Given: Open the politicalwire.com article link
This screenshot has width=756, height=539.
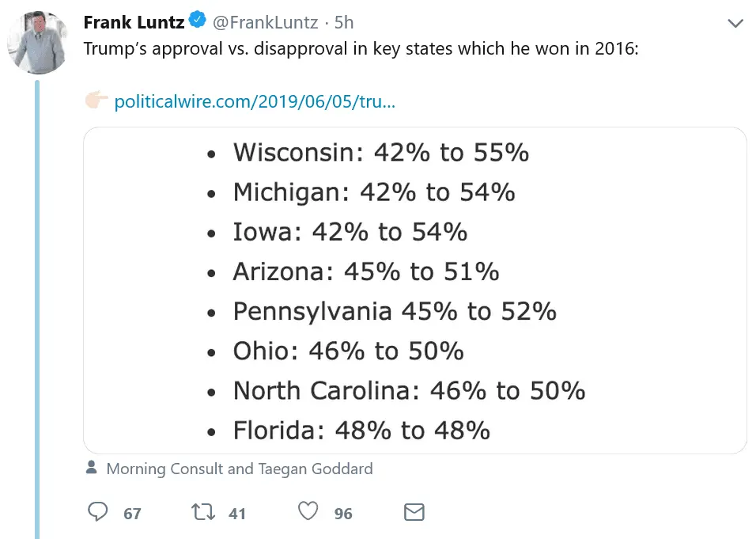Looking at the screenshot, I should pos(255,102).
